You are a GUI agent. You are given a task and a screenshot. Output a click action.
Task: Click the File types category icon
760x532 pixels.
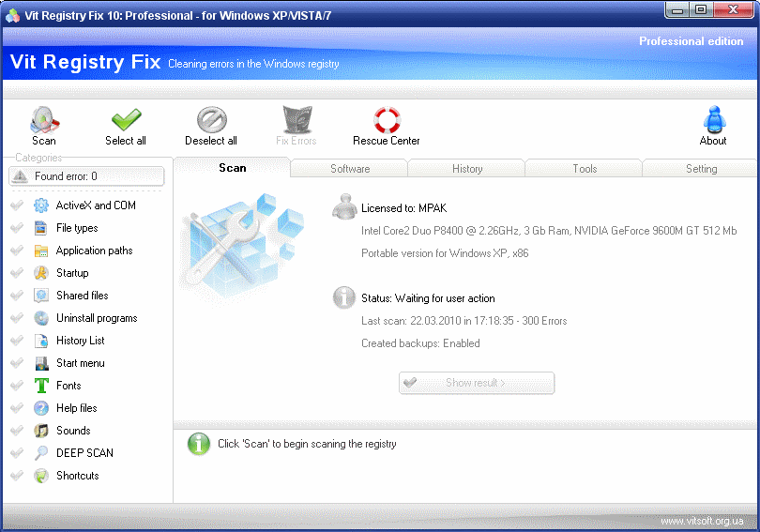pyautogui.click(x=41, y=228)
